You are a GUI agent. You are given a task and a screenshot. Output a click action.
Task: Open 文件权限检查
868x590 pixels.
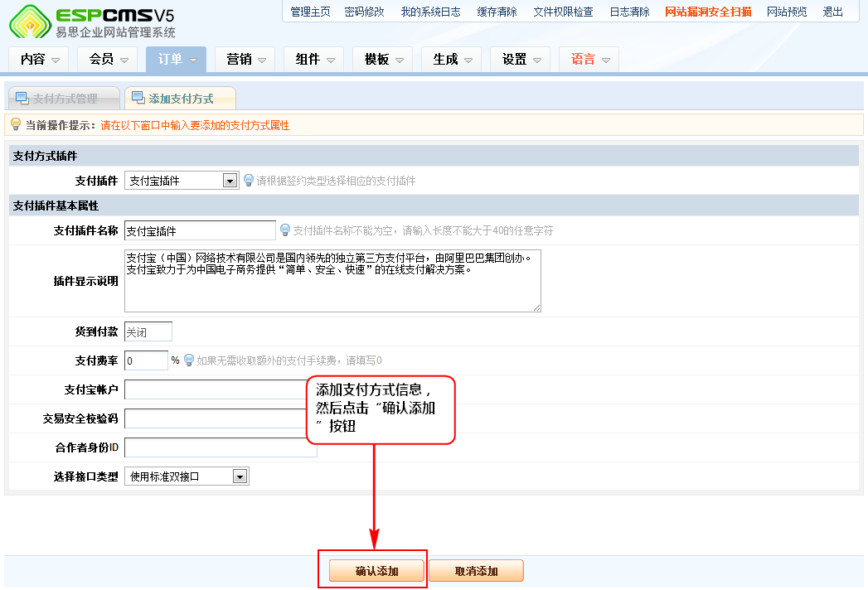[563, 12]
